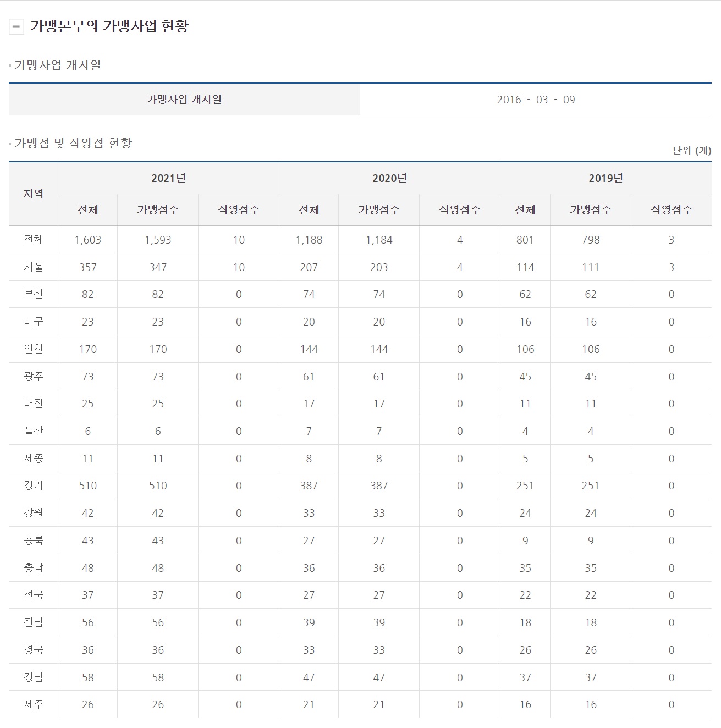This screenshot has height=728, width=721.
Task: Click the 2020 total value 1,188
Action: [x=309, y=240]
